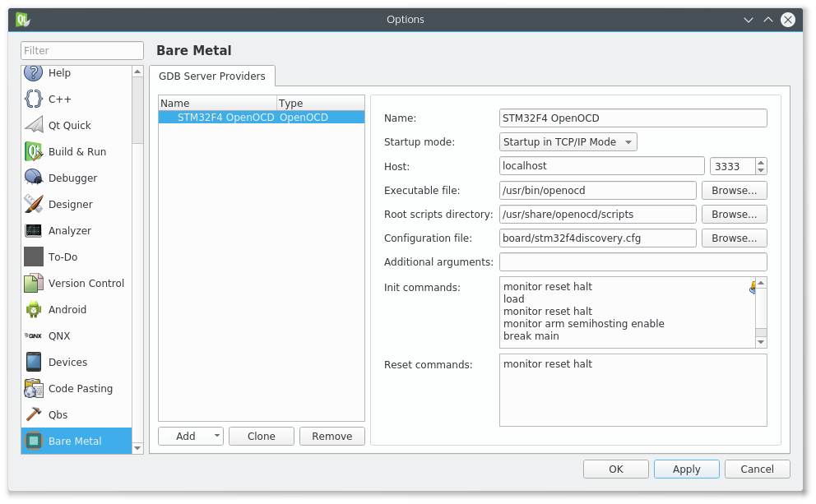Click the Type column header
The image size is (816, 504).
pyautogui.click(x=320, y=103)
